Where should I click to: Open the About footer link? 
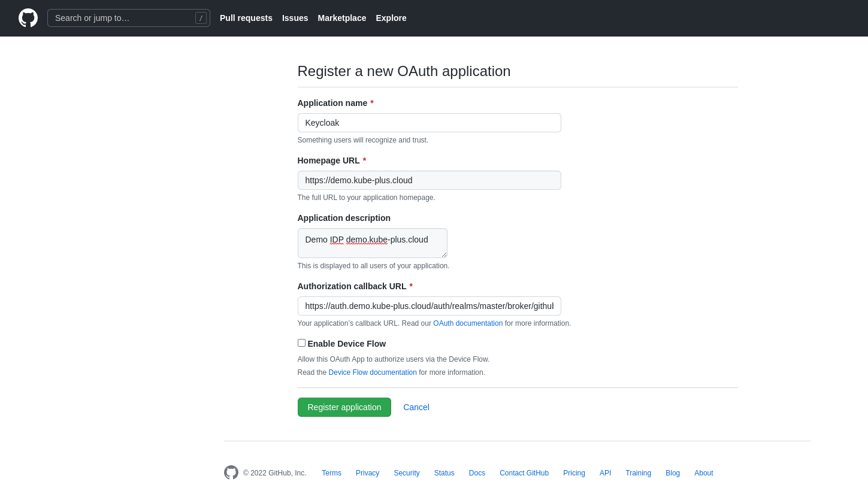704,473
